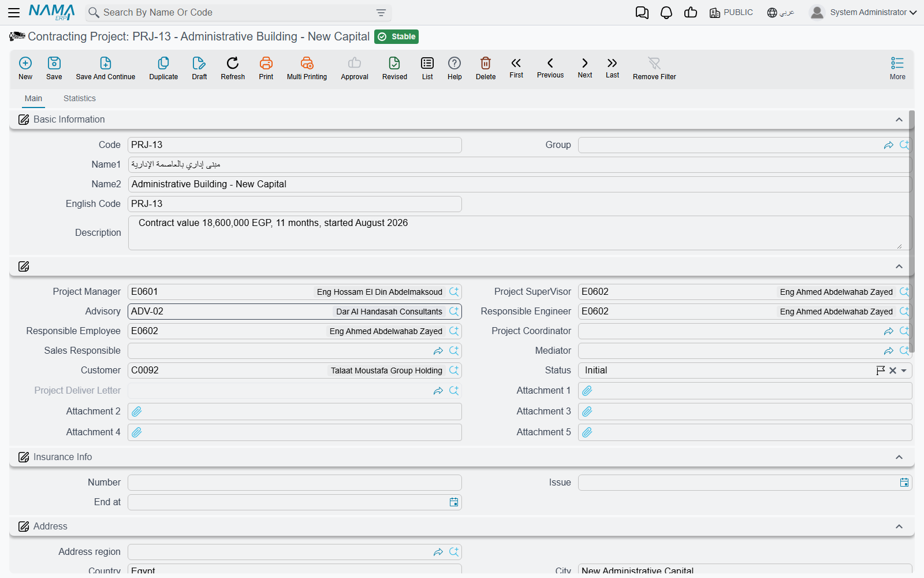Viewport: 924px width, 578px height.
Task: Jump to the Last record
Action: [612, 67]
